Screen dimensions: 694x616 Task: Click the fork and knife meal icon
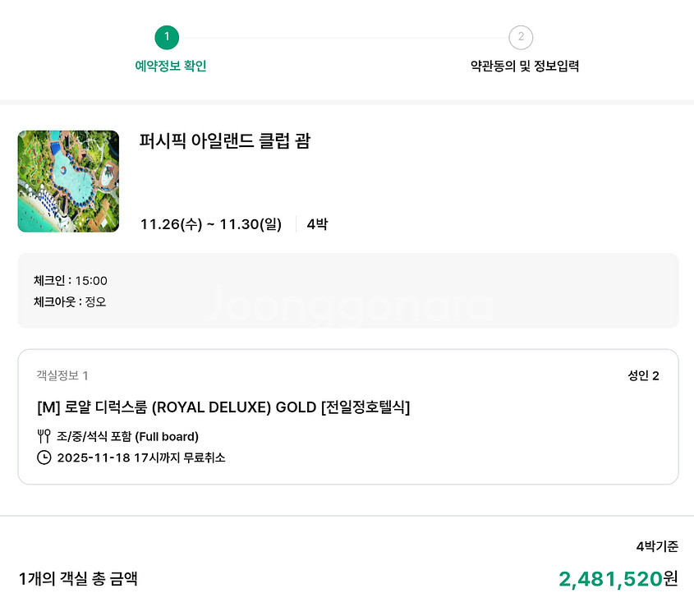[x=44, y=436]
